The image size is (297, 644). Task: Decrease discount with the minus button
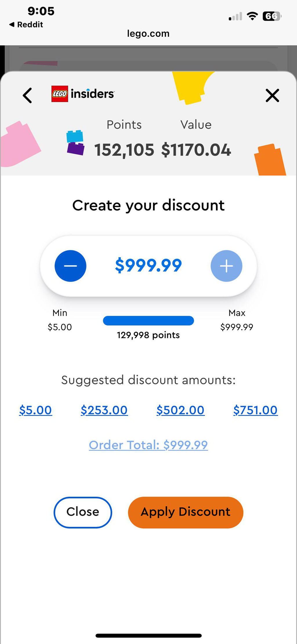coord(70,266)
